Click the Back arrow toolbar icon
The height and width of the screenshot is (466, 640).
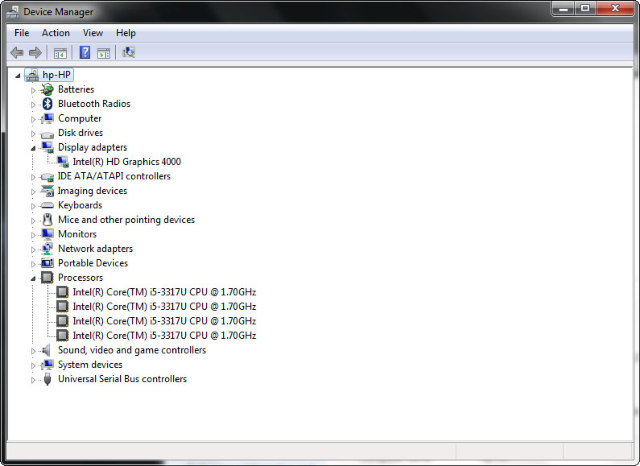[x=16, y=52]
